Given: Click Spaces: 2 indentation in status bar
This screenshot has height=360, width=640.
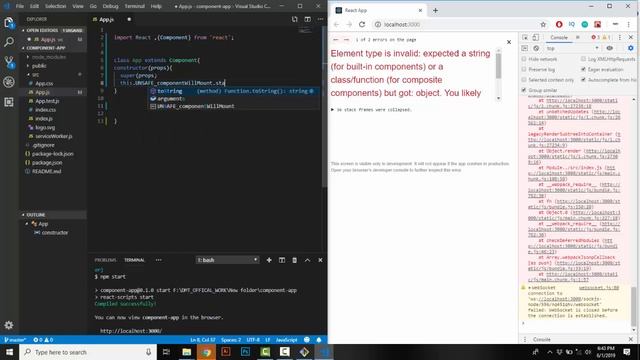Looking at the screenshot, I should [231, 340].
